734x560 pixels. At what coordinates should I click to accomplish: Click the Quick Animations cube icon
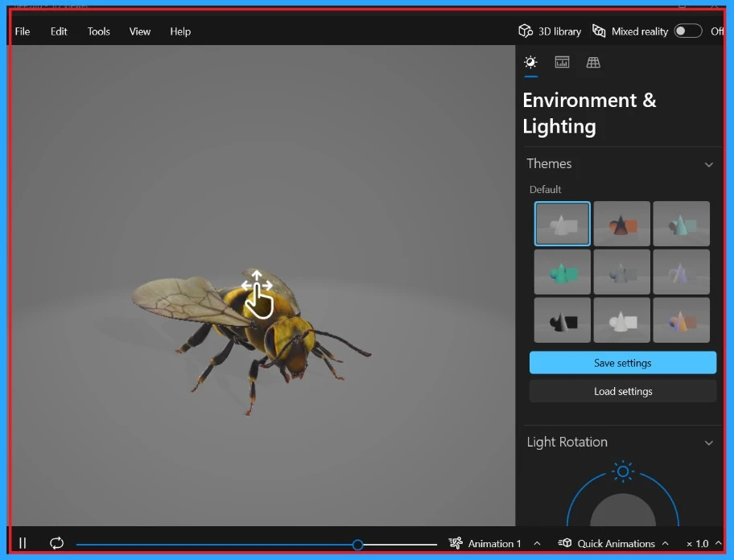click(565, 542)
